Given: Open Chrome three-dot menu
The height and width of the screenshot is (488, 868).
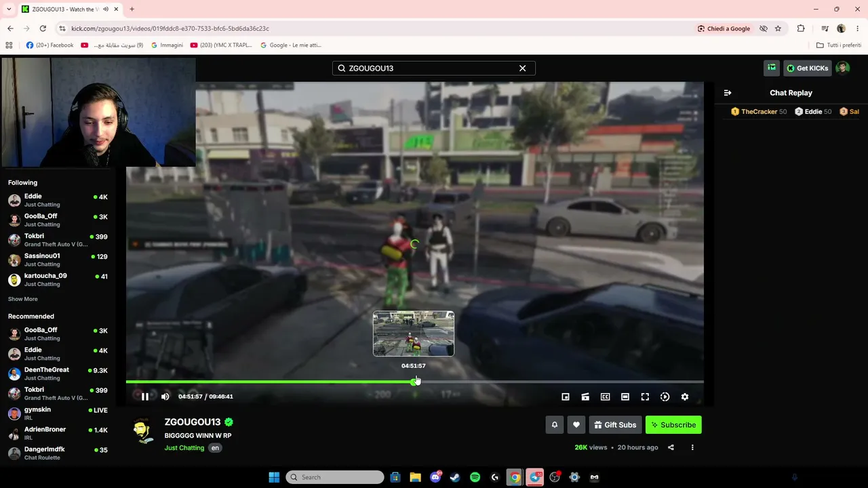Looking at the screenshot, I should [x=858, y=28].
